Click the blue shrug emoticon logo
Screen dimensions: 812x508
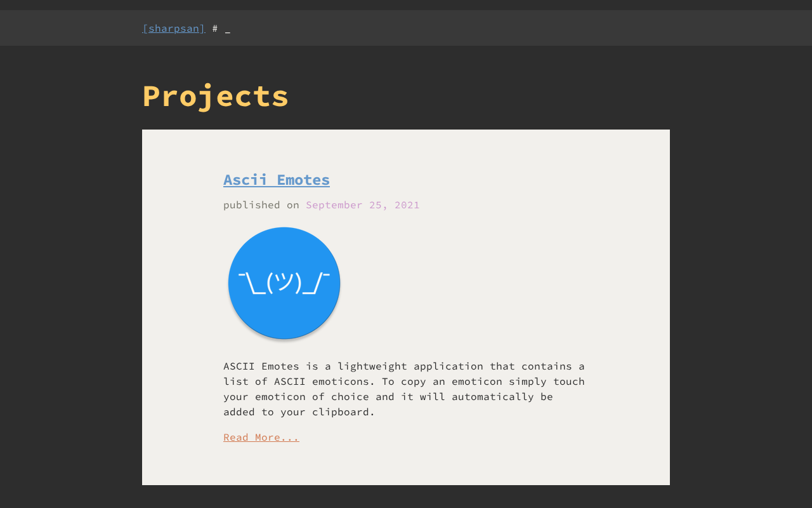click(284, 283)
